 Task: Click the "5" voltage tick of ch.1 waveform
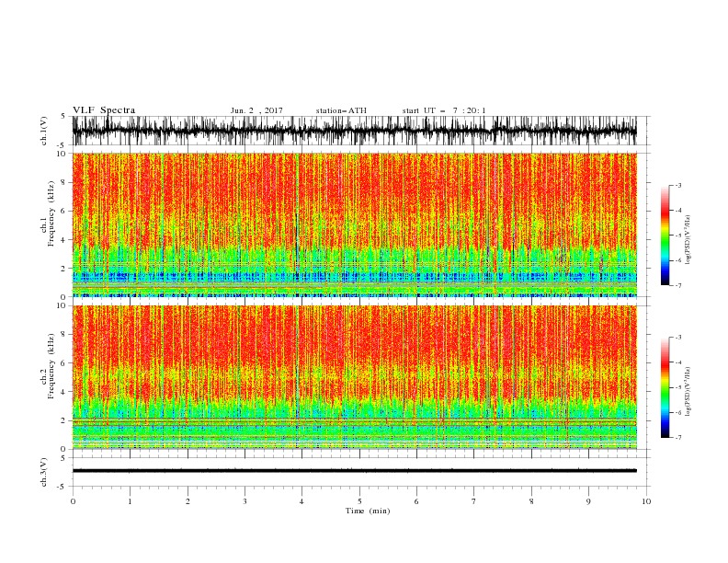click(63, 117)
